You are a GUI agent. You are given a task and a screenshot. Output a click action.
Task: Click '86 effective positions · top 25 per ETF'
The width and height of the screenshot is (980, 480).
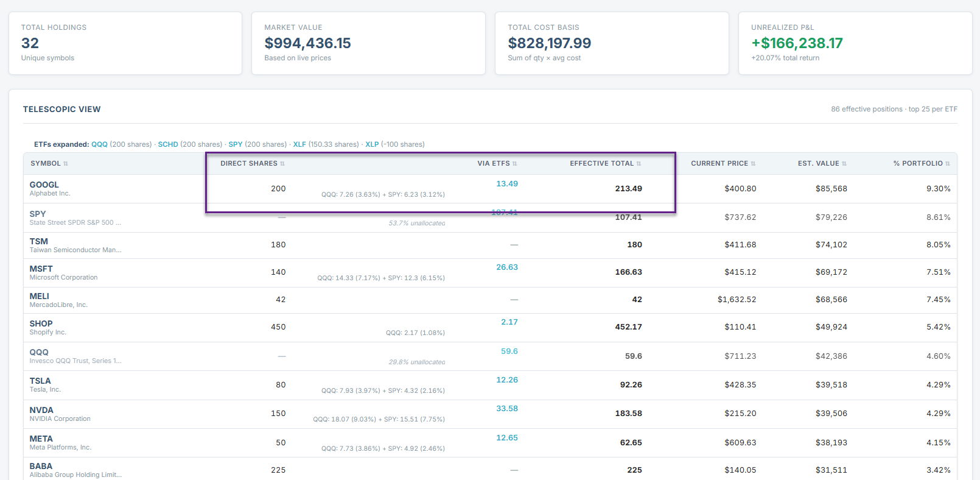click(894, 109)
